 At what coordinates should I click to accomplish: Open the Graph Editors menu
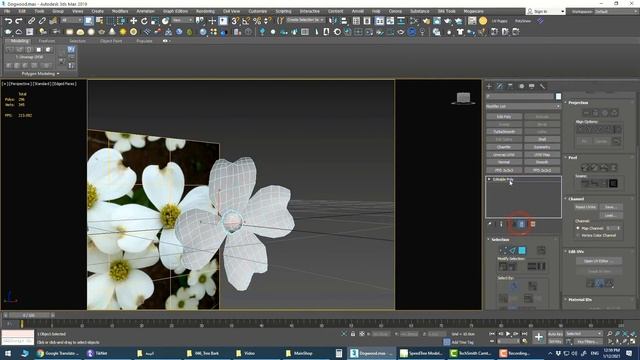[x=176, y=11]
